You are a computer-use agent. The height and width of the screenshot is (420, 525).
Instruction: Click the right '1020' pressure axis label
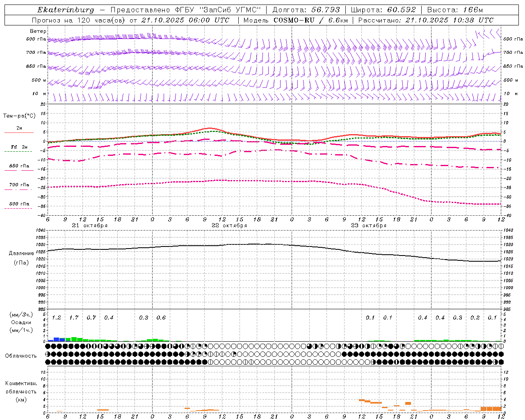coord(508,259)
